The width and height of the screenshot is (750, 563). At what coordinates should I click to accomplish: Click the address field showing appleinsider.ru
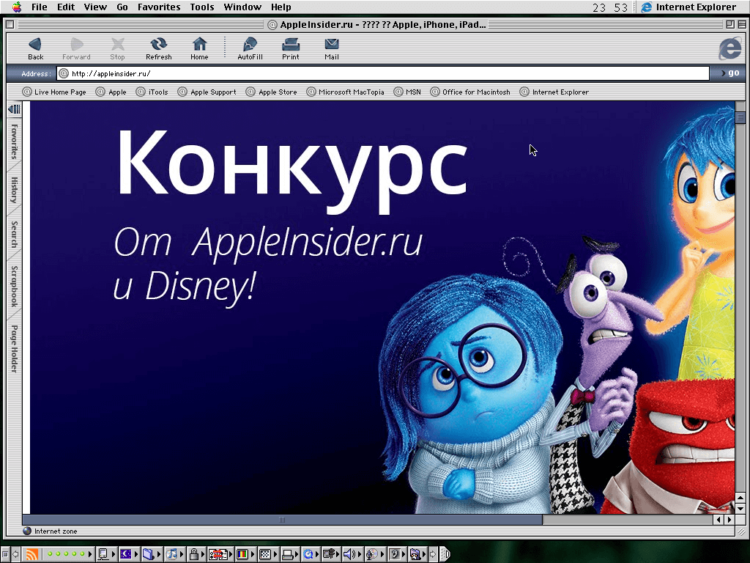[383, 73]
